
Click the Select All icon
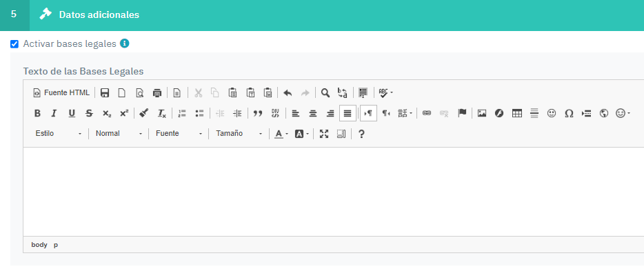(363, 93)
